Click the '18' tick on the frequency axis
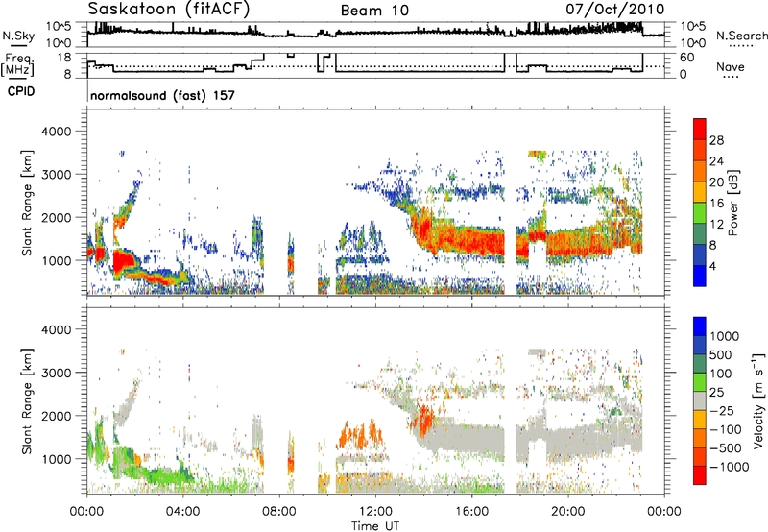The height and width of the screenshot is (532, 768). [64, 58]
